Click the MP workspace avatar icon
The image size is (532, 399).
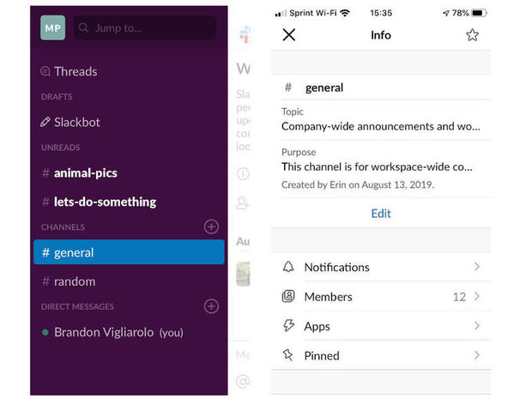click(x=52, y=27)
